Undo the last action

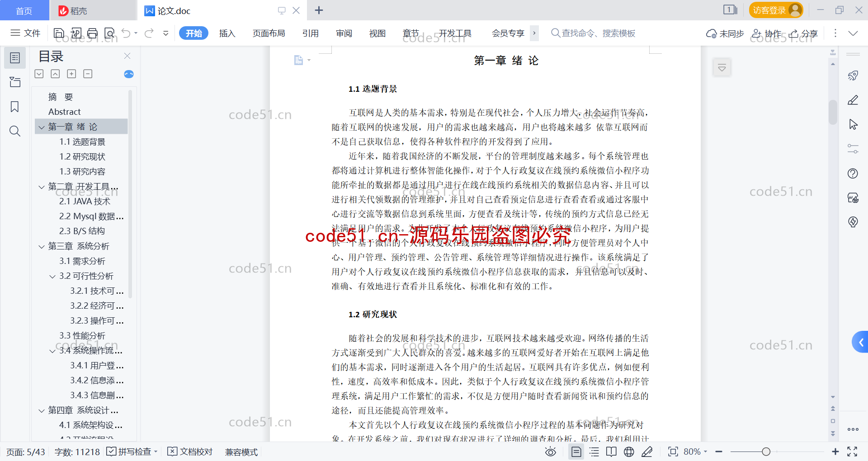coord(126,33)
